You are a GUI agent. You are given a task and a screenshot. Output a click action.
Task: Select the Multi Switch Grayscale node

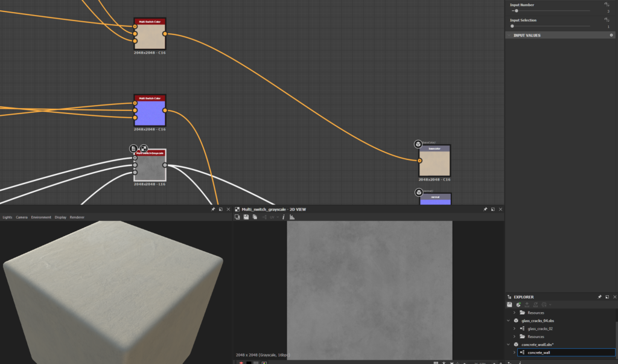150,165
